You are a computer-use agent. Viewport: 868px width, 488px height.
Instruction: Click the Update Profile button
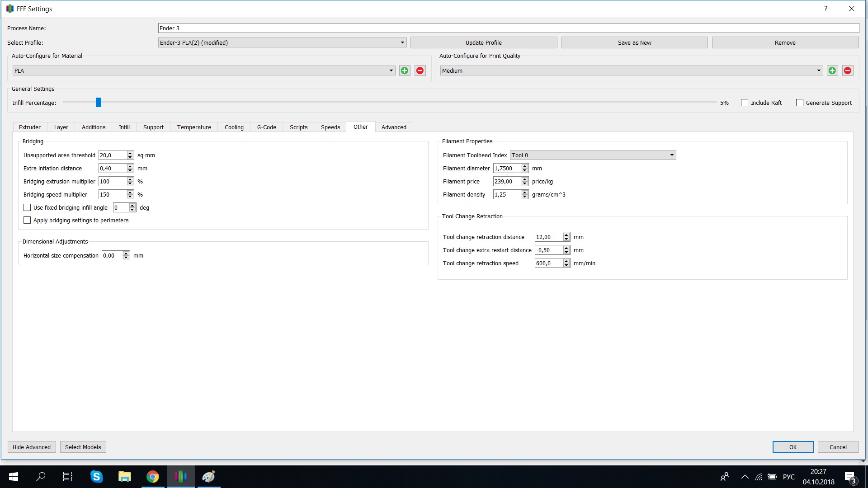point(483,42)
